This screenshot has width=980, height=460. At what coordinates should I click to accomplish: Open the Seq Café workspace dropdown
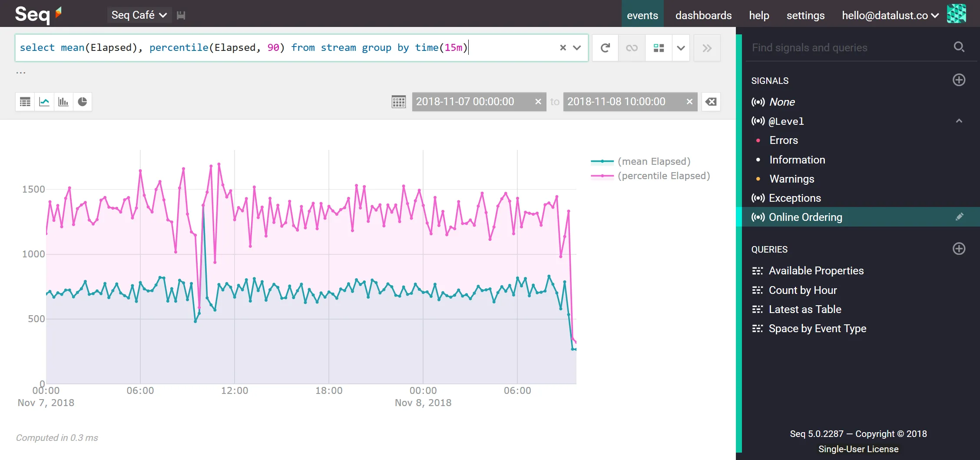click(139, 14)
